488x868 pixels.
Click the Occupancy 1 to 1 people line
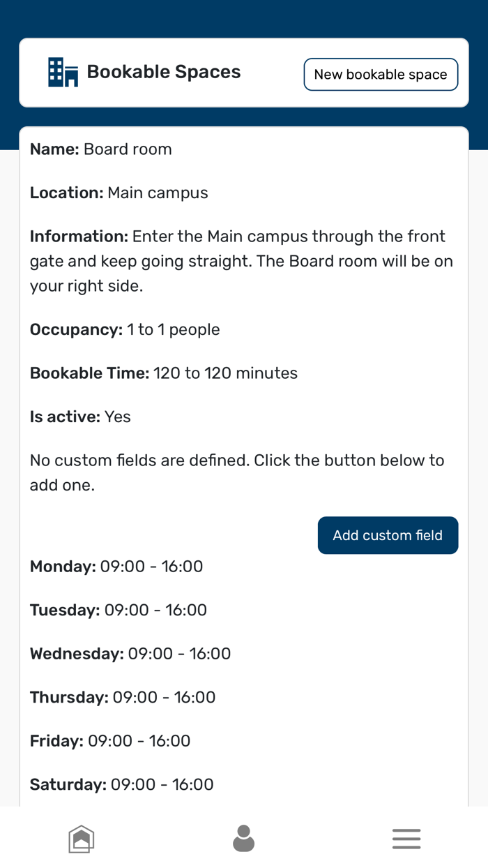125,329
